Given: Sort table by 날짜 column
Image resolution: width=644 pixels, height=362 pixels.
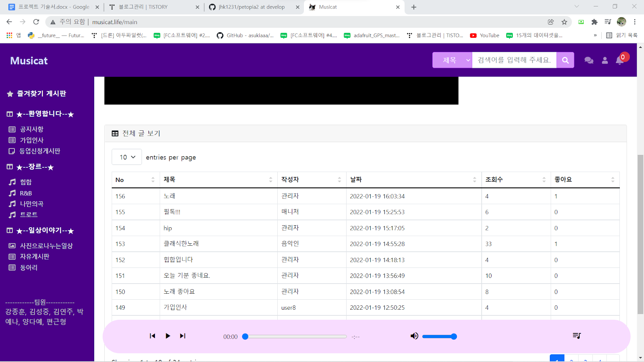Looking at the screenshot, I should [x=413, y=180].
